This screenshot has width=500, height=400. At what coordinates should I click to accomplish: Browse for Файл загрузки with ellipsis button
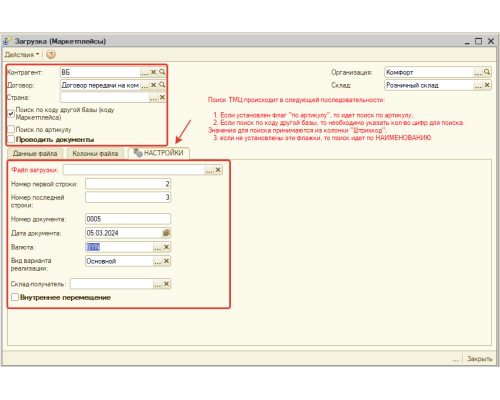point(209,170)
